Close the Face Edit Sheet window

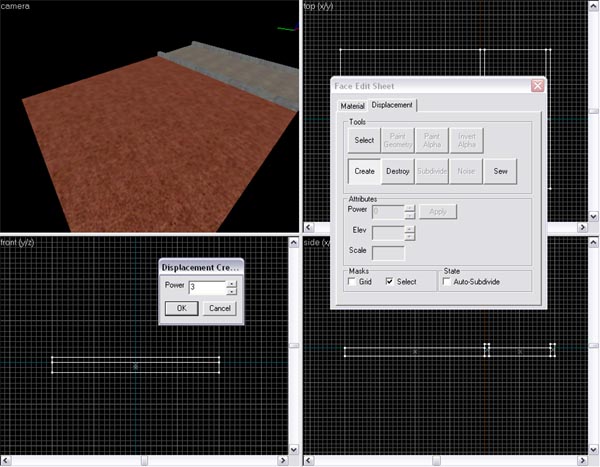click(x=537, y=86)
